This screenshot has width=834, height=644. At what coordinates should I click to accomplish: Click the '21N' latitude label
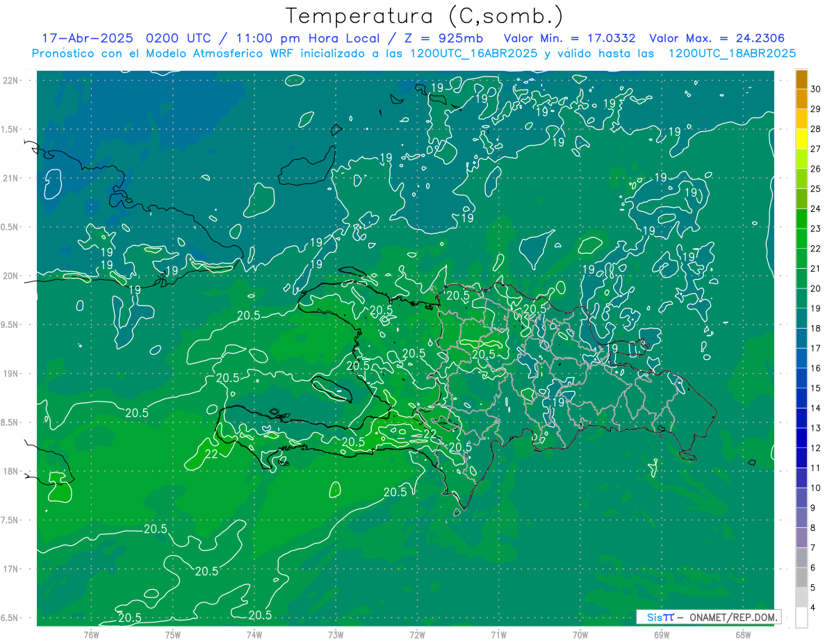coord(11,178)
